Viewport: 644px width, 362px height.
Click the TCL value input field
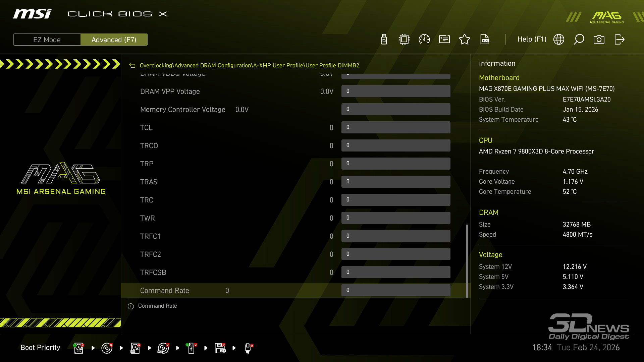coord(396,127)
